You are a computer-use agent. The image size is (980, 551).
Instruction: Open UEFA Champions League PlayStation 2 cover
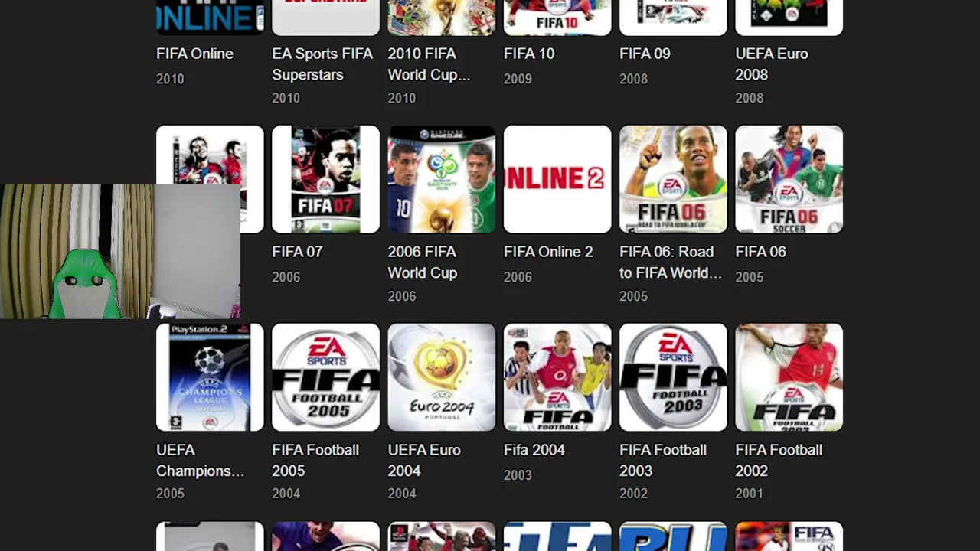click(210, 377)
